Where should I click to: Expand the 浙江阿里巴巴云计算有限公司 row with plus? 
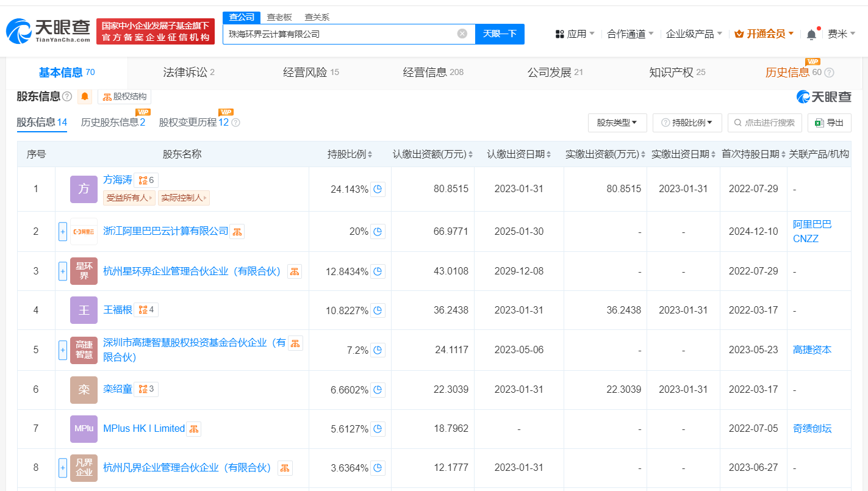point(63,232)
